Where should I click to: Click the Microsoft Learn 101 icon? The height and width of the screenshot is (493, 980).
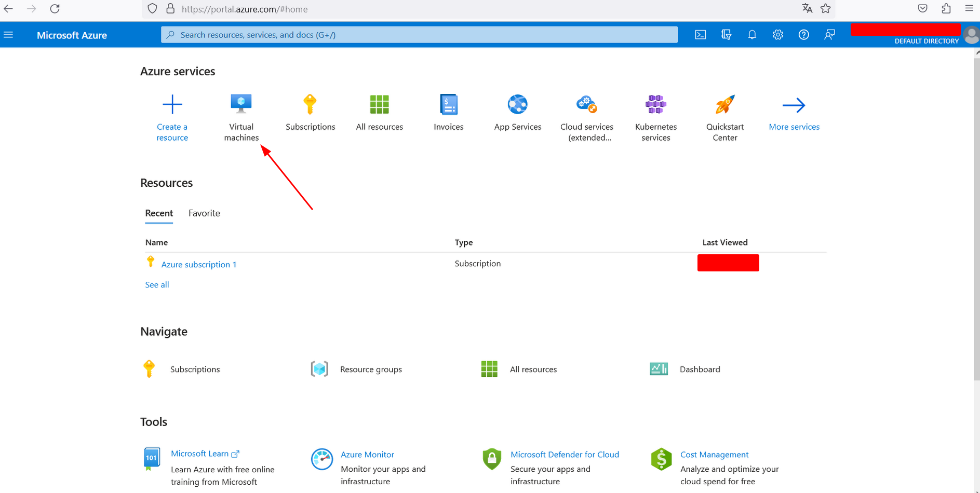151,459
